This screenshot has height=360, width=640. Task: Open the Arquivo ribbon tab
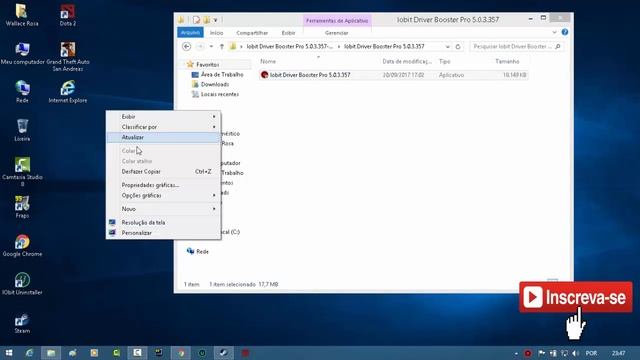coord(190,32)
